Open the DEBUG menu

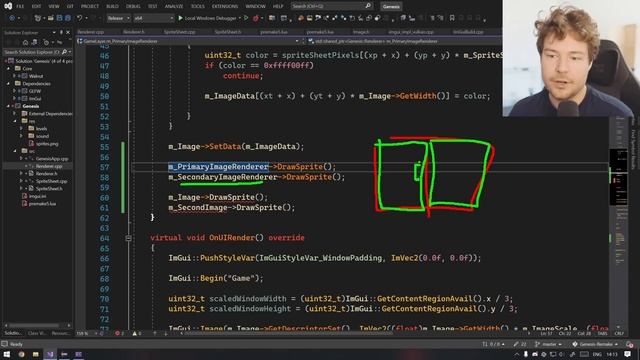pos(133,7)
